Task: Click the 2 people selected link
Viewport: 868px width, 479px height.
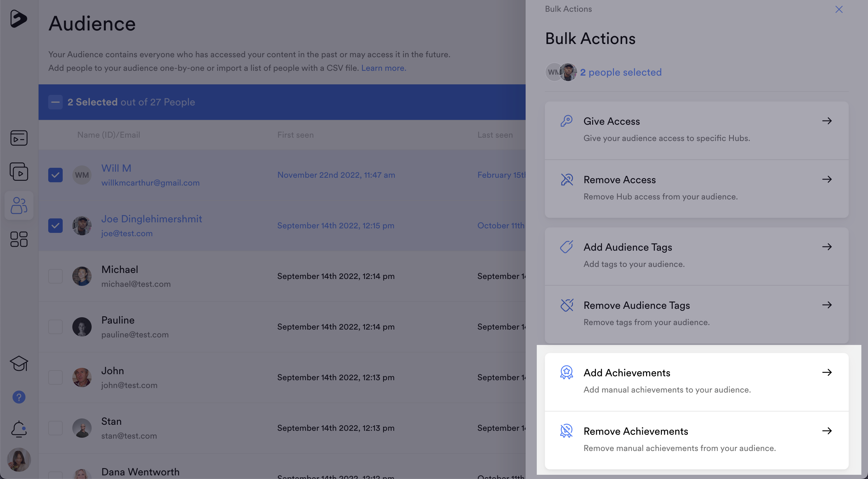Action: 621,72
